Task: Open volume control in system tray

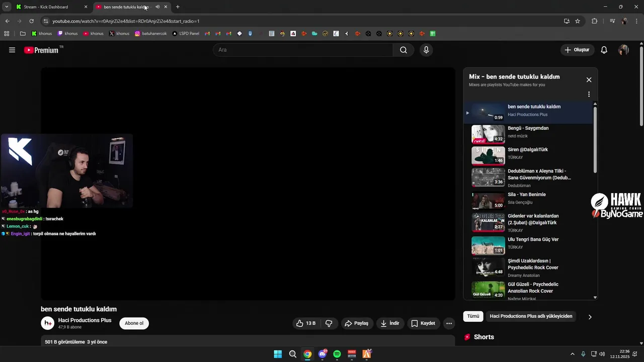Action: pos(602,354)
